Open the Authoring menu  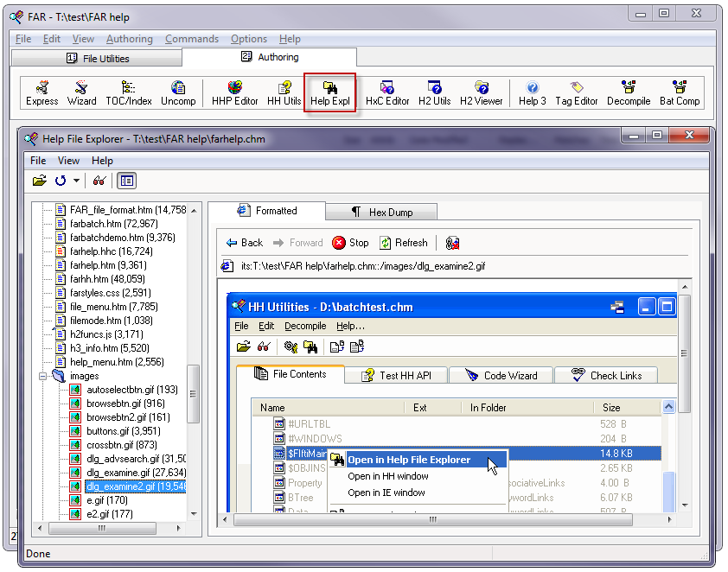[129, 39]
